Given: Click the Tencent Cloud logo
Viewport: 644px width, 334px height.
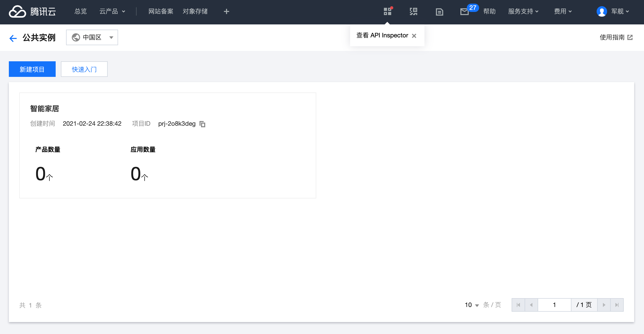Looking at the screenshot, I should click(x=32, y=12).
